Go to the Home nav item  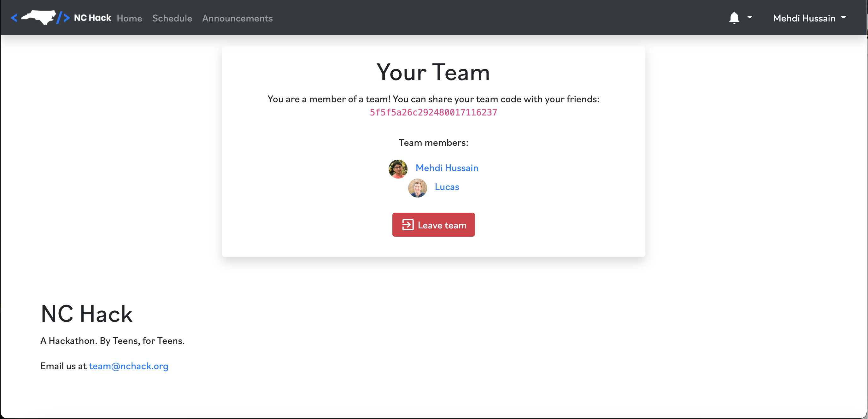click(x=129, y=18)
